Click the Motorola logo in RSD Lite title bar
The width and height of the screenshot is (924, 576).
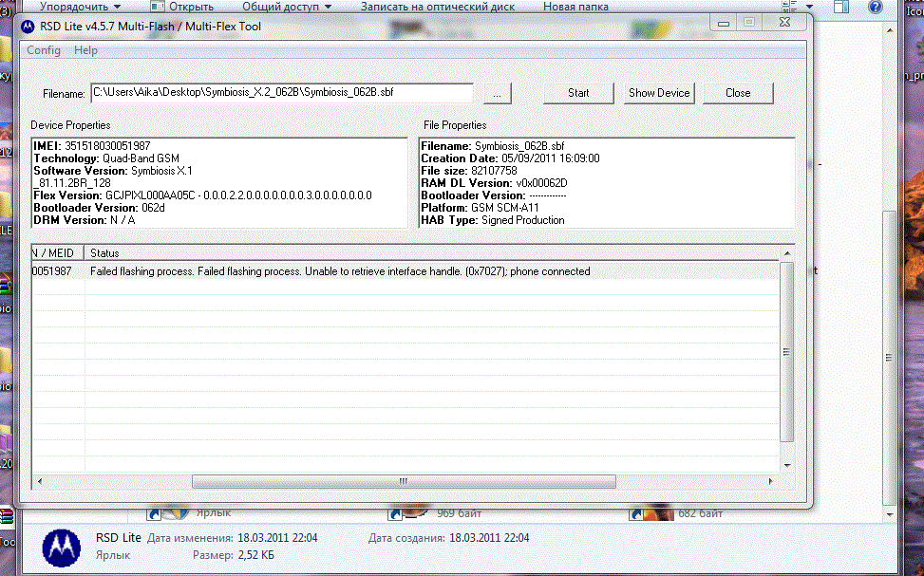pos(28,27)
